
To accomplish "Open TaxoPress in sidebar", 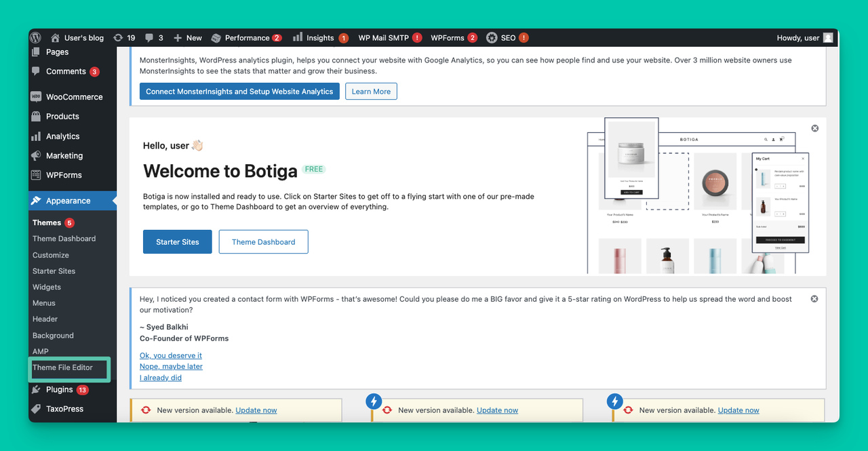I will pos(64,409).
